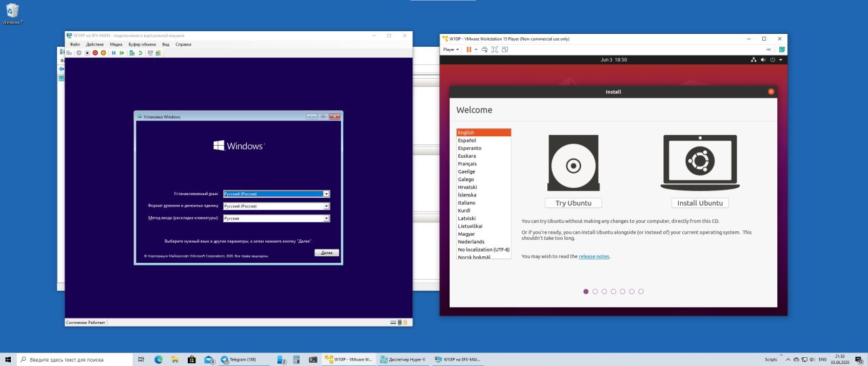868x366 pixels.
Task: Open File Explorer from taskbar
Action: click(175, 359)
